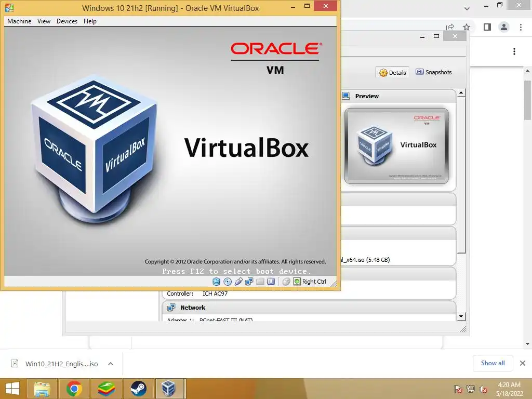Click the hard disk activity status icon
The height and width of the screenshot is (399, 532).
[x=217, y=282]
